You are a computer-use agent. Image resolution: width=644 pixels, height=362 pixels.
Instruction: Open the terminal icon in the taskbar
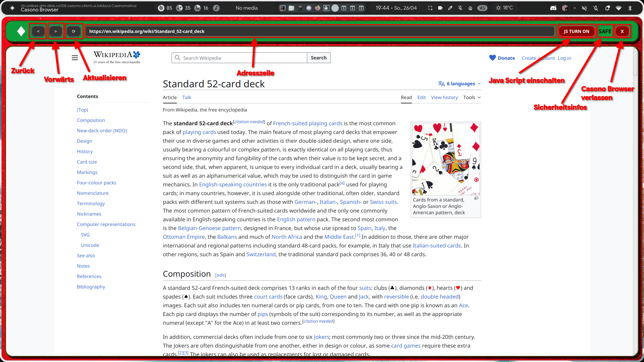point(300,8)
